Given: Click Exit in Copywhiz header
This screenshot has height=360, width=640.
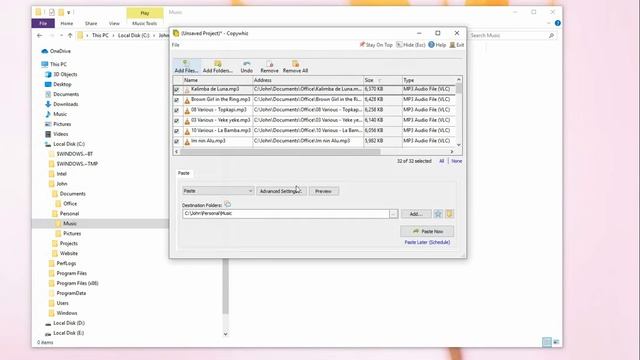Looking at the screenshot, I should point(457,45).
